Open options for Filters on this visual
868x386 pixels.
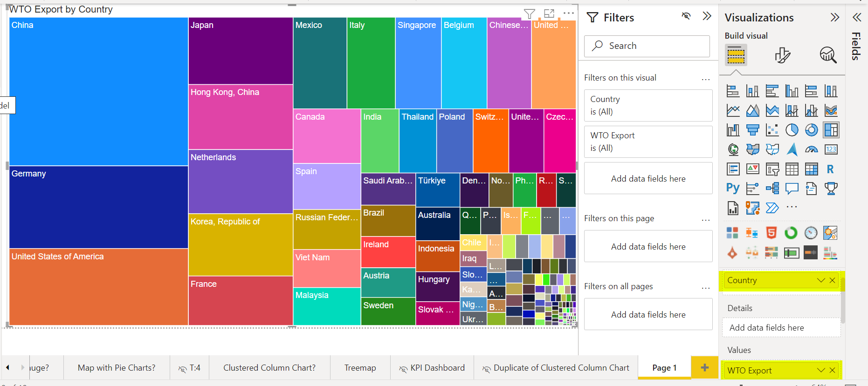[706, 79]
